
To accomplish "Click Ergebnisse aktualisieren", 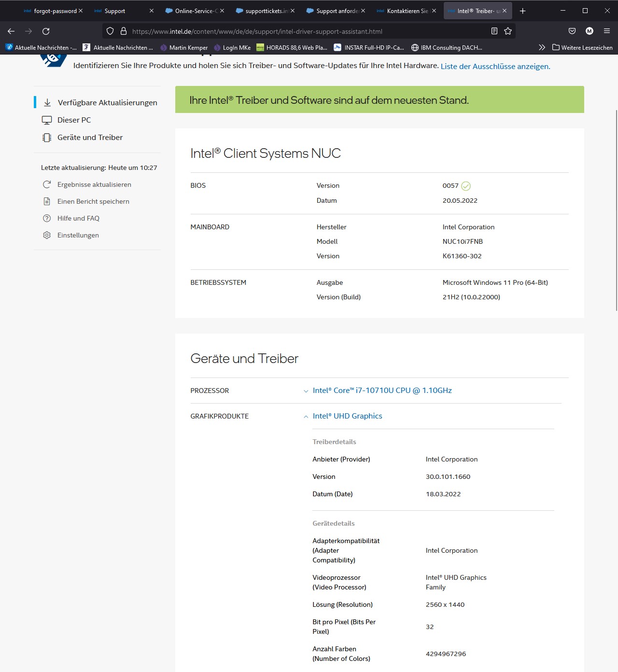I will (x=94, y=184).
